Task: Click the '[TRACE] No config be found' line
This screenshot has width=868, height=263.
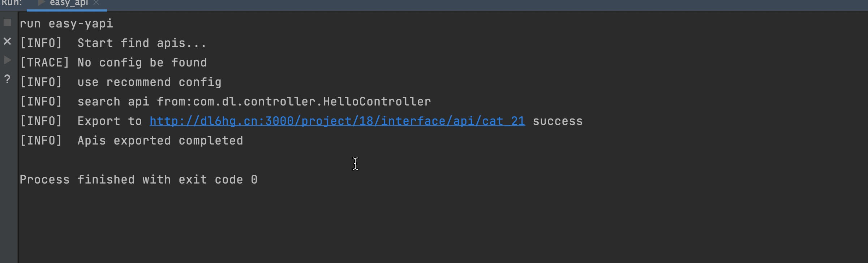Action: 113,62
